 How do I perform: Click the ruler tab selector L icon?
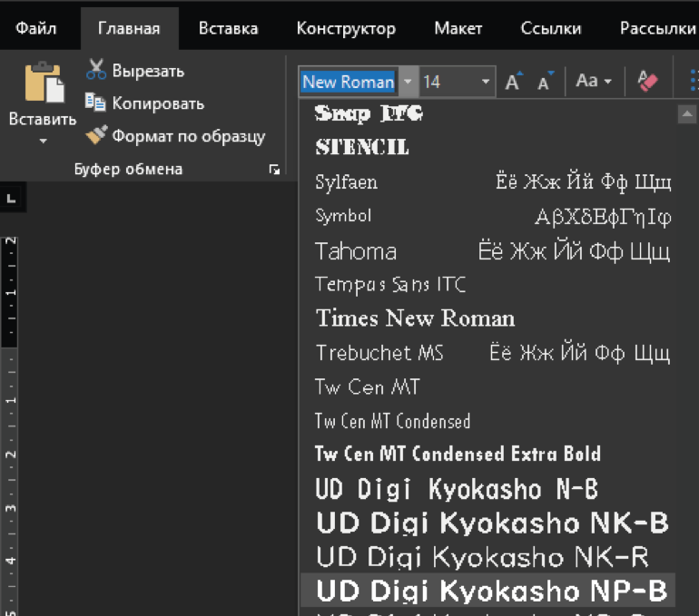pyautogui.click(x=12, y=198)
